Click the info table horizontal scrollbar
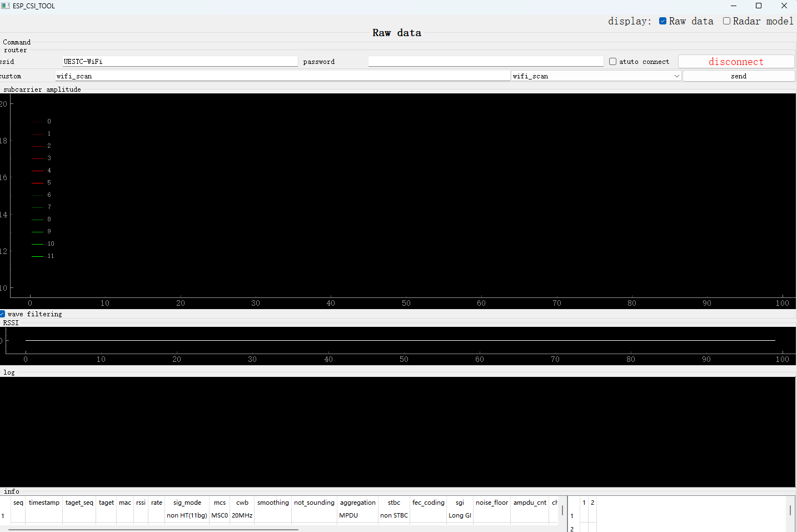This screenshot has height=532, width=797. [153, 530]
